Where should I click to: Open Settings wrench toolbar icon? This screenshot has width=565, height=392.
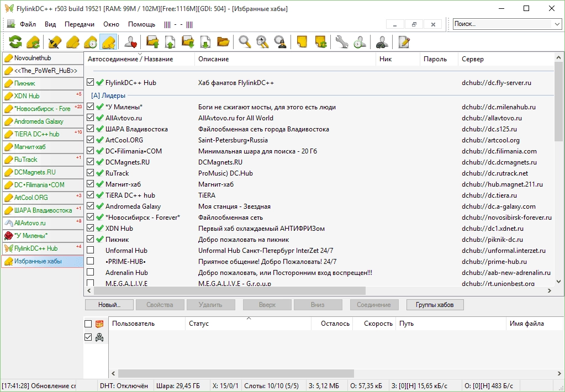(341, 42)
